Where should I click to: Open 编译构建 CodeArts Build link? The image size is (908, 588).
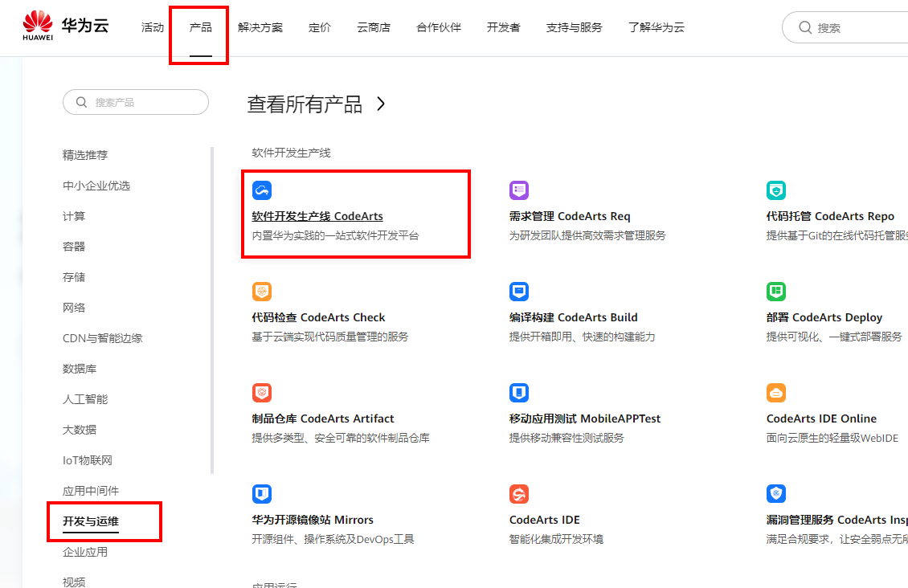click(573, 318)
